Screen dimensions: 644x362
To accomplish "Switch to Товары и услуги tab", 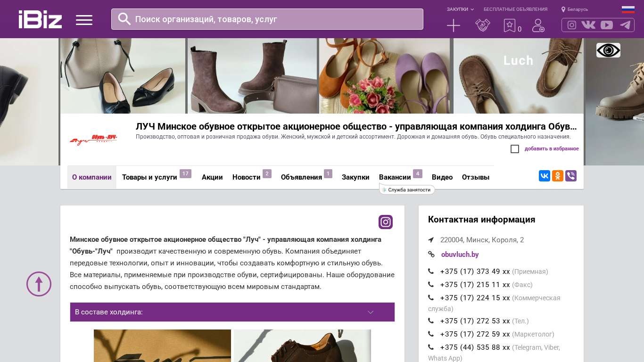I will point(149,177).
